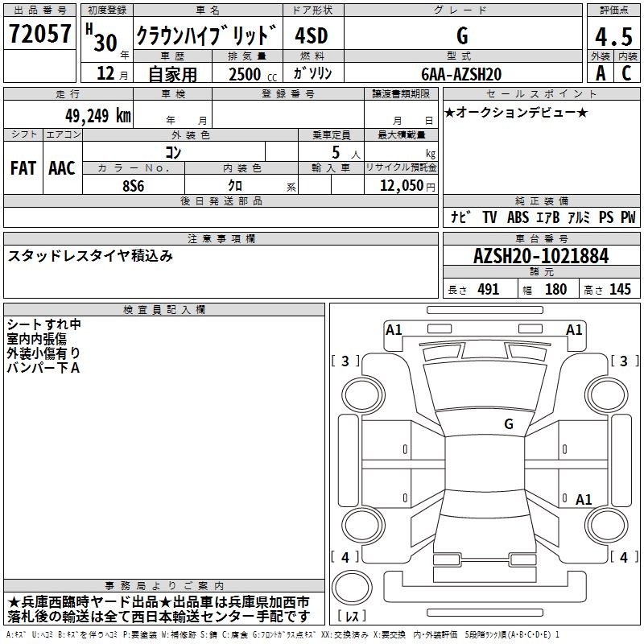Image resolution: width=644 pixels, height=644 pixels.
Task: Click the recycle deposit 12,050円
Action: (407, 186)
